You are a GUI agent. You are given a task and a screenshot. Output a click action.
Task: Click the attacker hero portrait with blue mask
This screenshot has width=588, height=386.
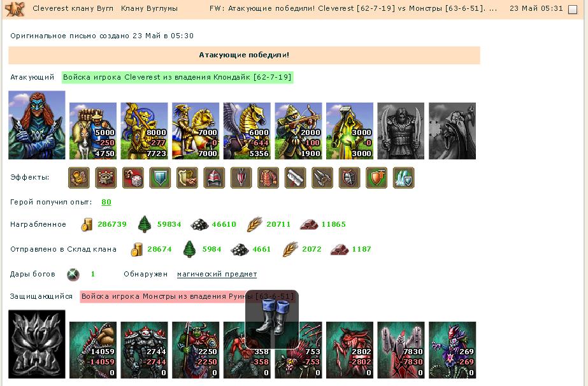click(x=37, y=125)
